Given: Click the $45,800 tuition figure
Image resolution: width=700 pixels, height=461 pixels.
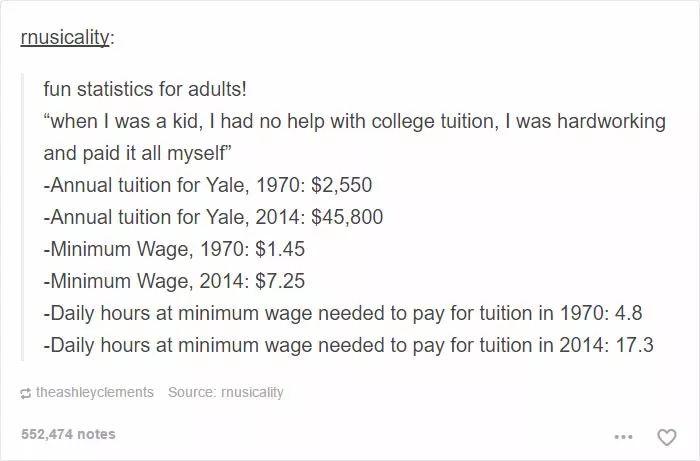Looking at the screenshot, I should pos(345,217).
